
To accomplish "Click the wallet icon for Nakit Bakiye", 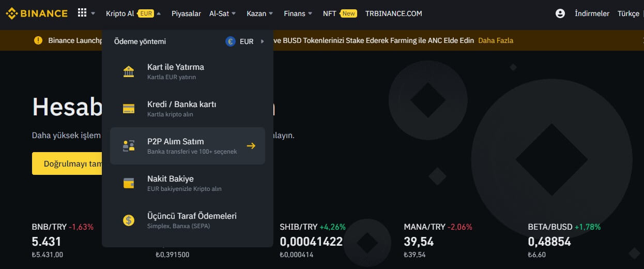I will (x=129, y=183).
